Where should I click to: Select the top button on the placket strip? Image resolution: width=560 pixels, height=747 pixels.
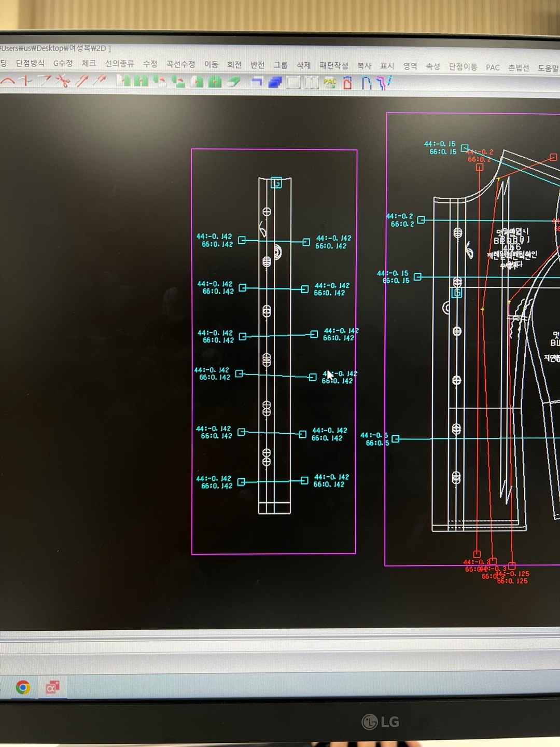[x=267, y=212]
